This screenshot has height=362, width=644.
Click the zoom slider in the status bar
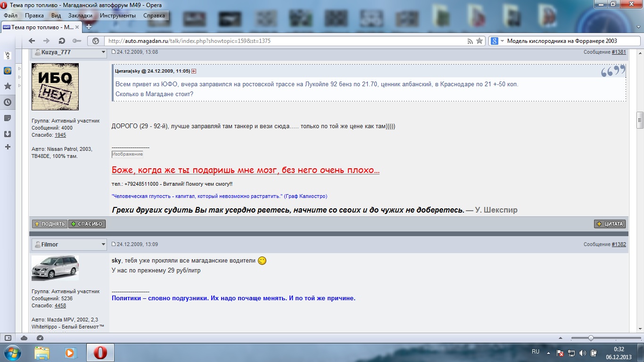tap(591, 338)
